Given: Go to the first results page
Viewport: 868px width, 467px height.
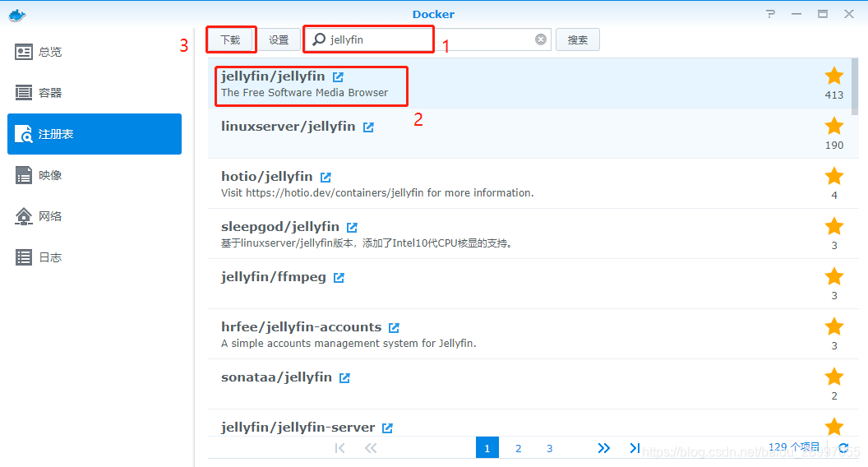Looking at the screenshot, I should click(340, 448).
